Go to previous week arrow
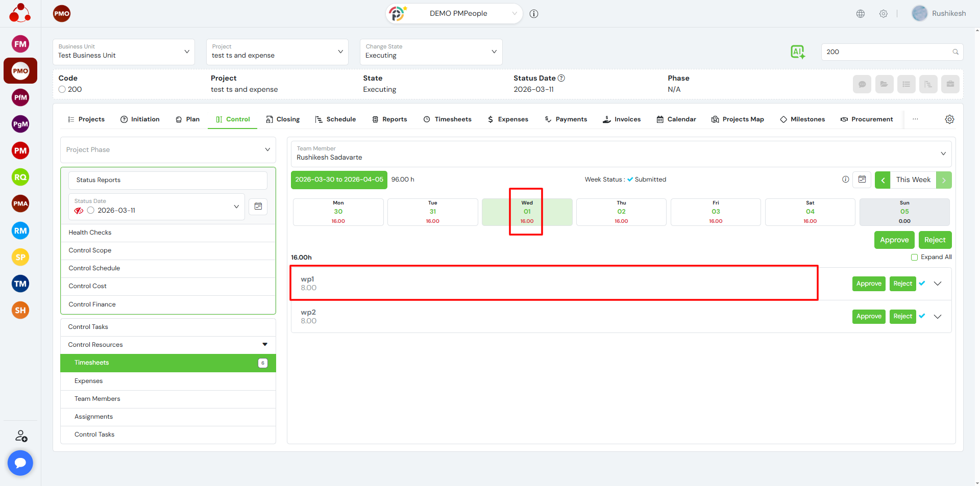This screenshot has height=486, width=980. 883,180
